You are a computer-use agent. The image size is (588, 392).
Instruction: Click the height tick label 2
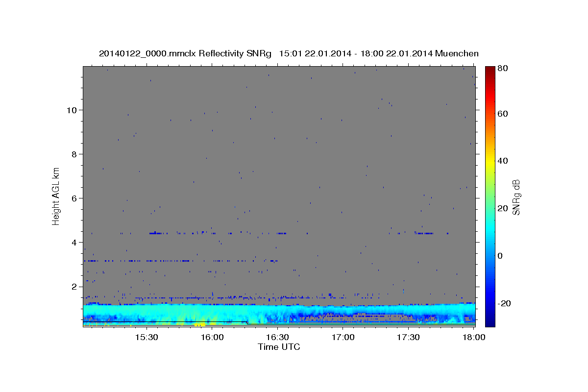point(74,286)
